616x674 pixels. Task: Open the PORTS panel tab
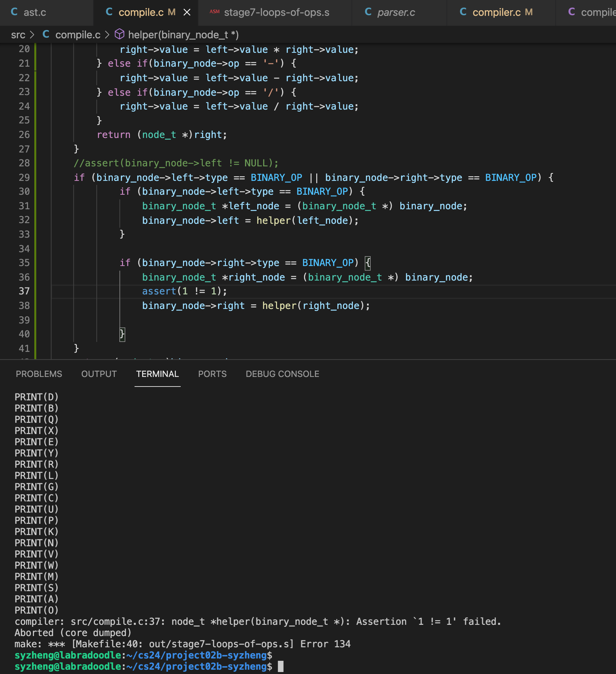[212, 374]
